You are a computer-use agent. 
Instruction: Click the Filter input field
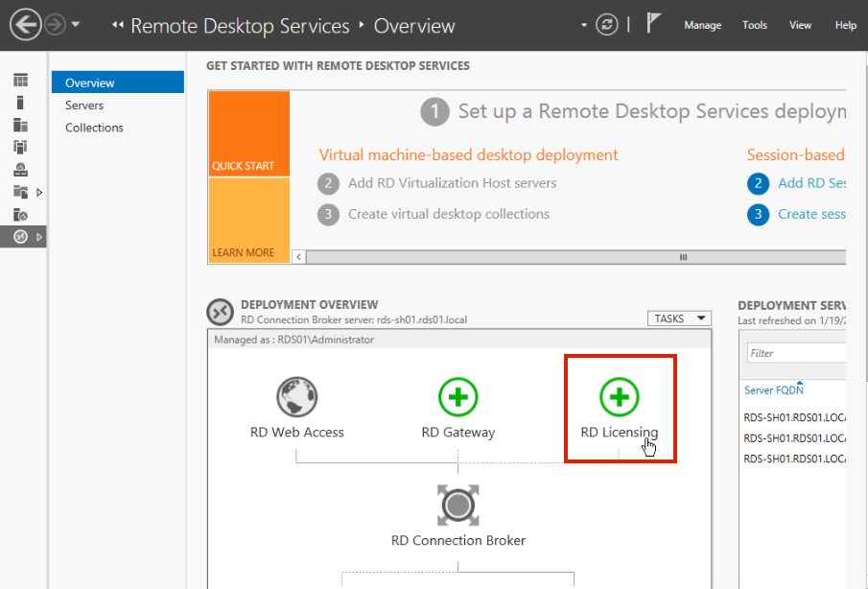click(x=796, y=353)
